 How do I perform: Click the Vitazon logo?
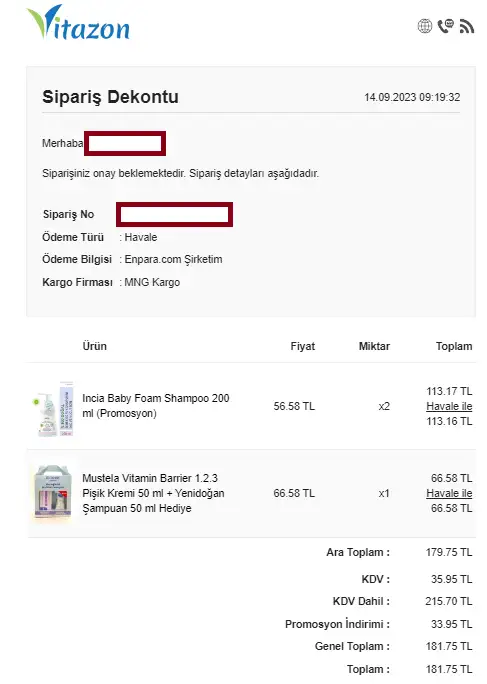(78, 23)
